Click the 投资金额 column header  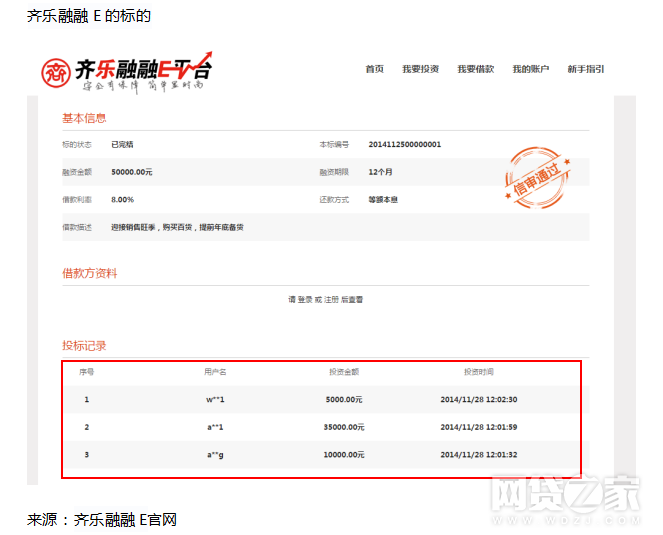point(344,372)
